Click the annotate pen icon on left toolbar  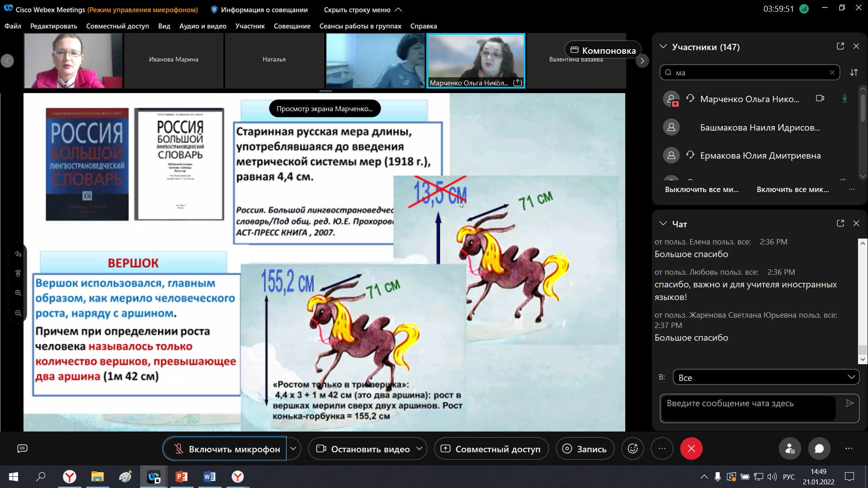[x=18, y=254]
